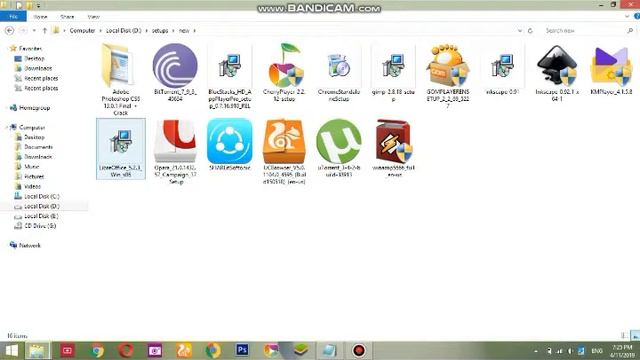Switch to large icons view button
Viewport: 640px width, 360px height.
(x=635, y=336)
